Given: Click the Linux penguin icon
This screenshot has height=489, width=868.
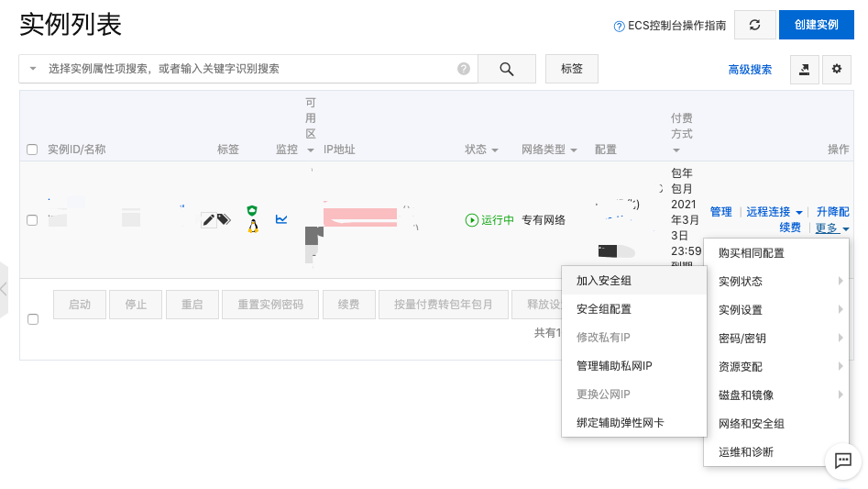Looking at the screenshot, I should tap(253, 226).
